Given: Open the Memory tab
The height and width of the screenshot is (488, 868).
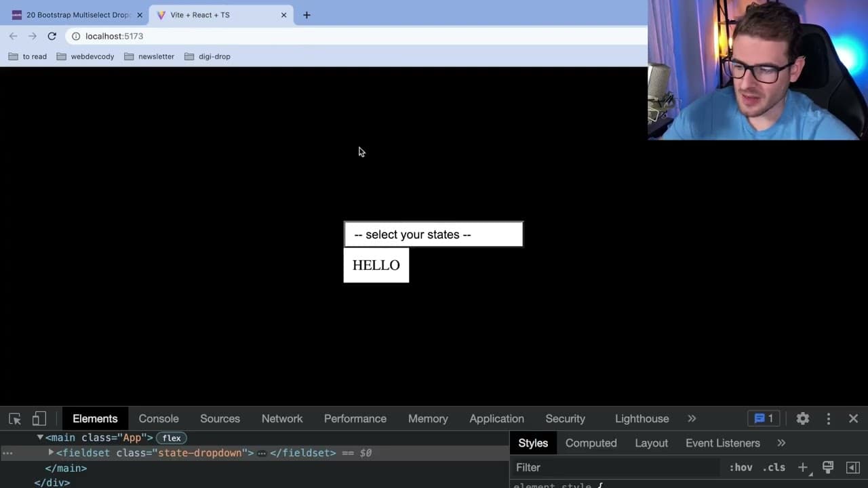Looking at the screenshot, I should (428, 419).
